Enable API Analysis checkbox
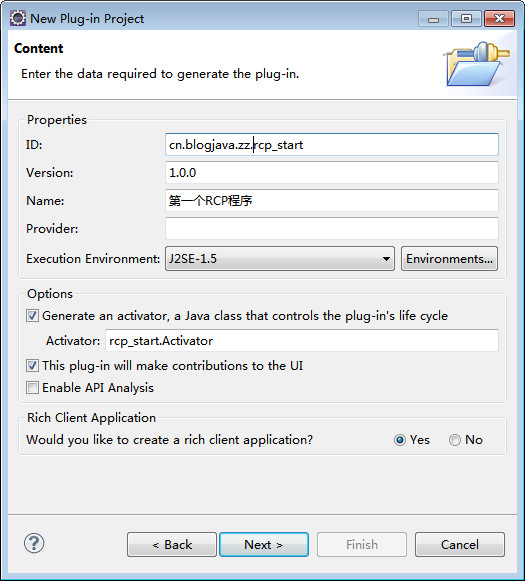This screenshot has width=525, height=581. point(32,388)
